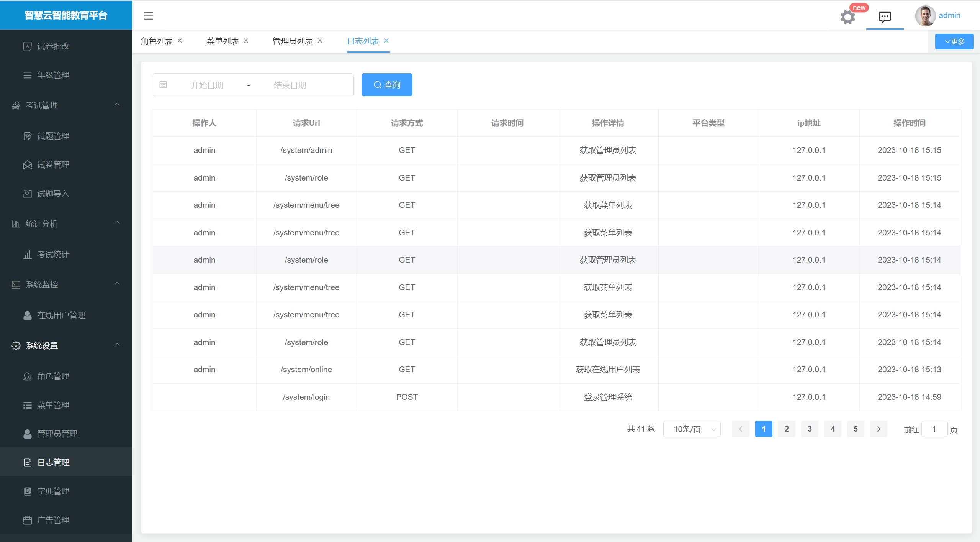The width and height of the screenshot is (980, 542).
Task: Open the 10条/页 page size dropdown
Action: (x=692, y=429)
